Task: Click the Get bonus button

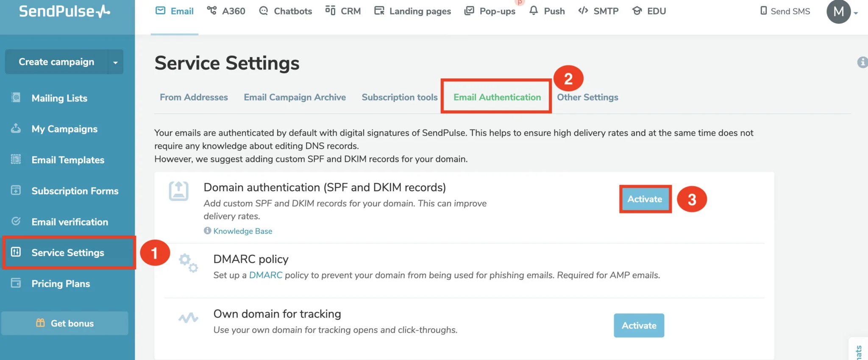Action: pos(65,323)
